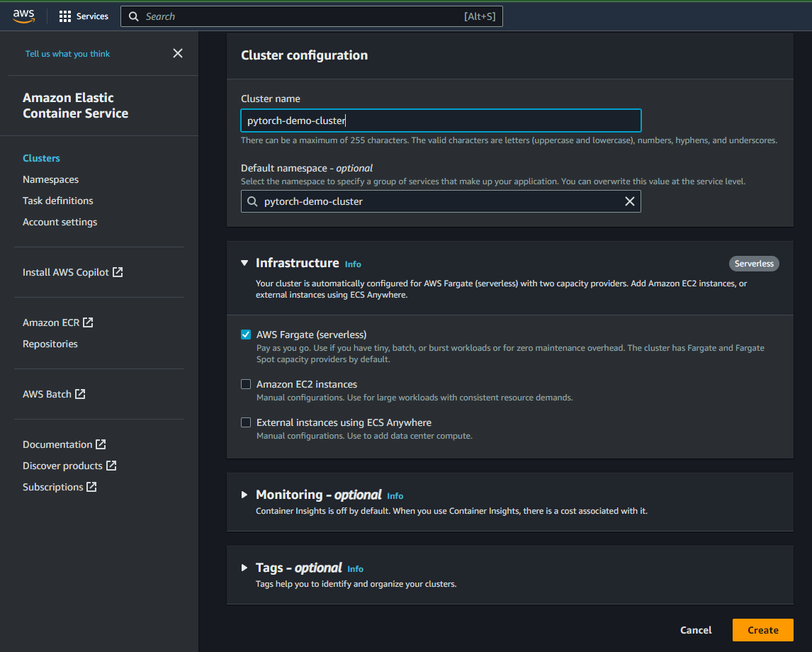This screenshot has height=652, width=812.
Task: Open Info link beside Monitoring
Action: click(395, 496)
